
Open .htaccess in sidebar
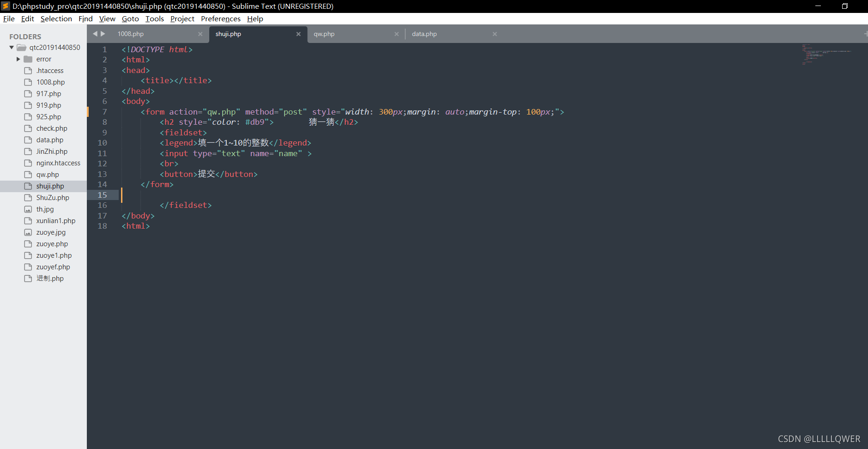click(x=50, y=70)
